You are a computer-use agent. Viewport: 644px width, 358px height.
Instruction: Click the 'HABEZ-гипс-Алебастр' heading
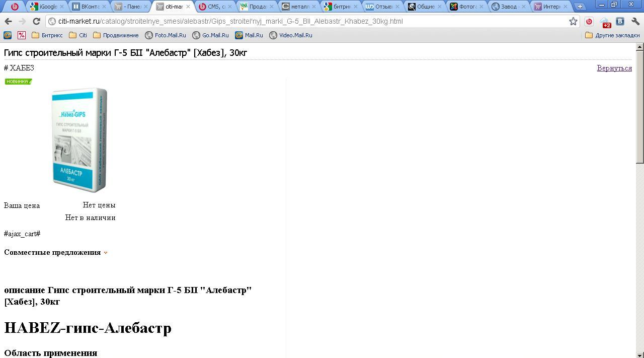tap(88, 328)
